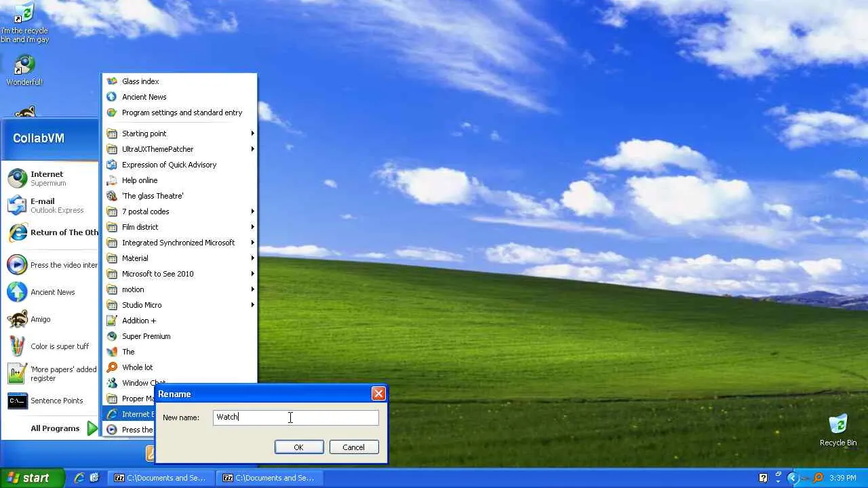Open Outlook Express E-mail icon in start menu
This screenshot has width=868, height=488.
(17, 205)
